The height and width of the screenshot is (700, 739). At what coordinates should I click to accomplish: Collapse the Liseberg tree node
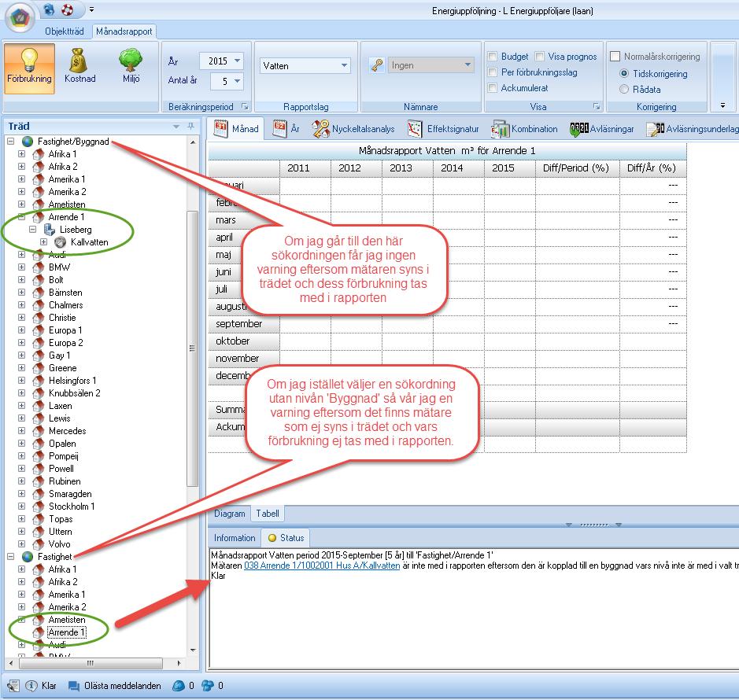(32, 230)
